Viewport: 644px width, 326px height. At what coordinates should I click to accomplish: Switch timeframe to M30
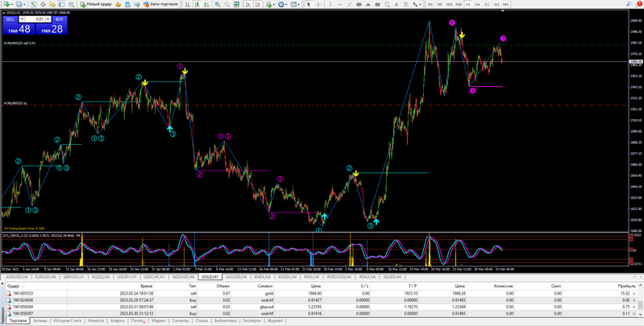[459, 5]
